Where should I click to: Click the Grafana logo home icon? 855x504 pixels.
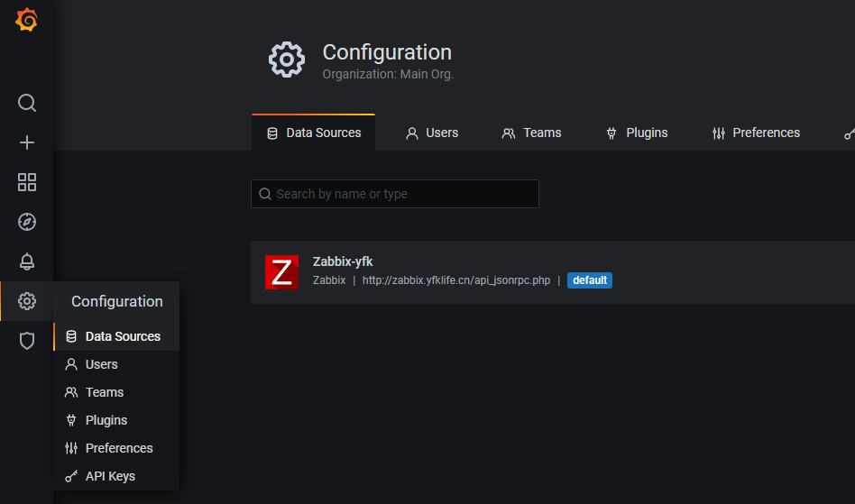(26, 20)
